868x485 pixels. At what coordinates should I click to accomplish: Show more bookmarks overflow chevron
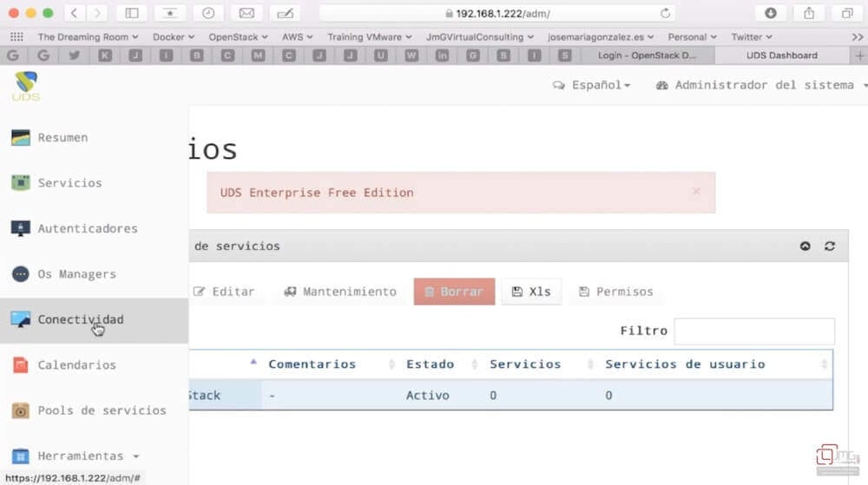pyautogui.click(x=857, y=37)
